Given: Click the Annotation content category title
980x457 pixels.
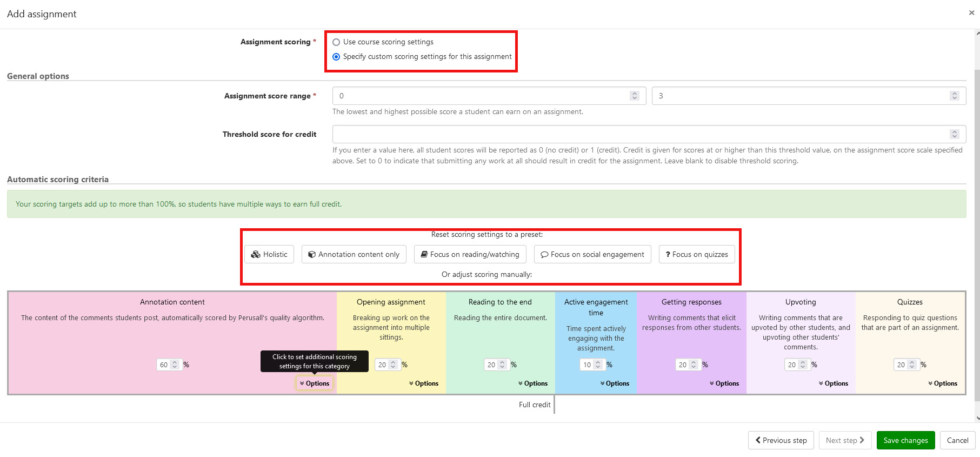Looking at the screenshot, I should (172, 302).
